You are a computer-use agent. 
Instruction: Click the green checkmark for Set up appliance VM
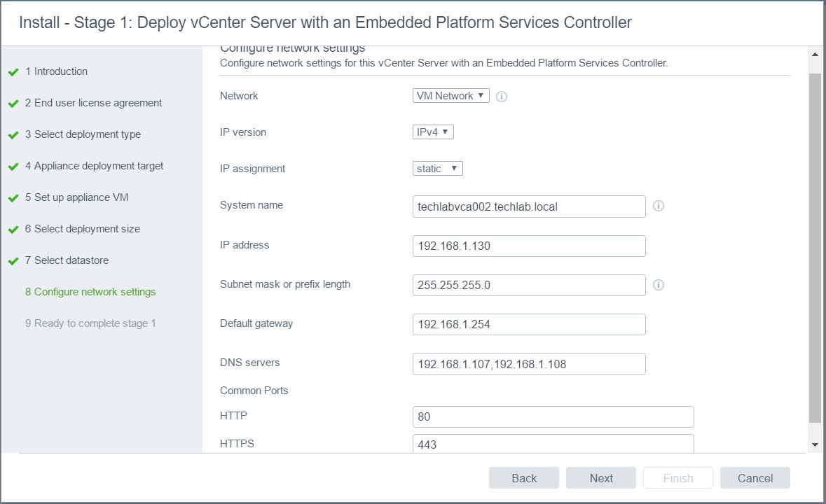(x=13, y=198)
